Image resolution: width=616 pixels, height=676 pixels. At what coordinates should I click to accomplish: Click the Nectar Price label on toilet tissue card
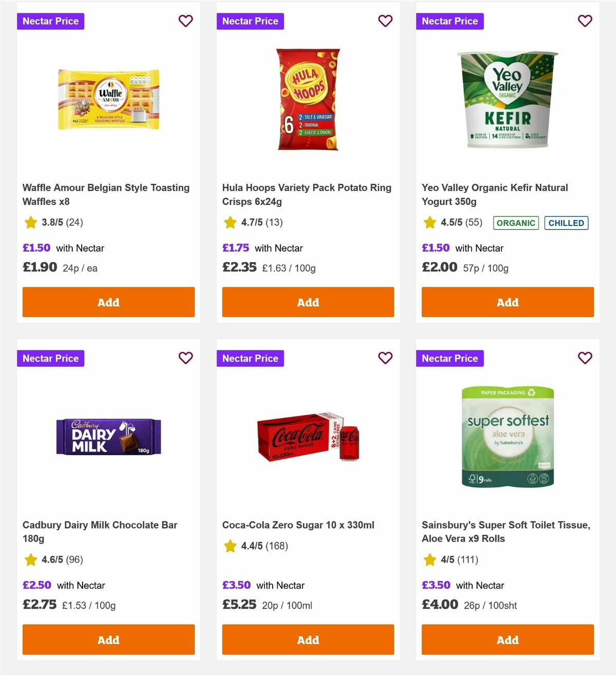coord(450,358)
